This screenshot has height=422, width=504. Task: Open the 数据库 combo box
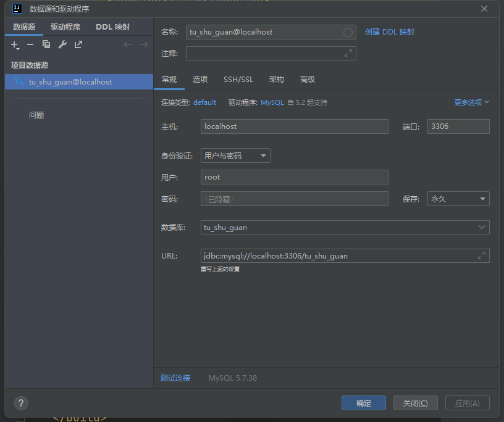coord(345,228)
